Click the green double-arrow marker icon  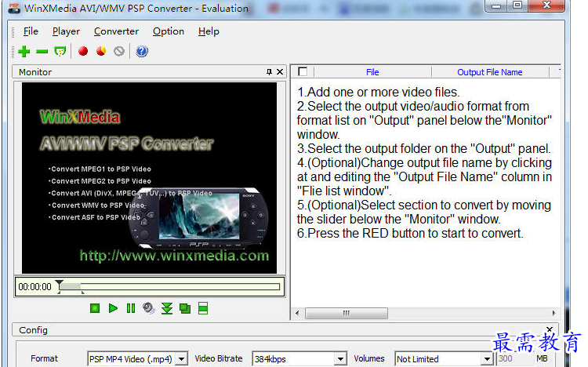point(167,308)
